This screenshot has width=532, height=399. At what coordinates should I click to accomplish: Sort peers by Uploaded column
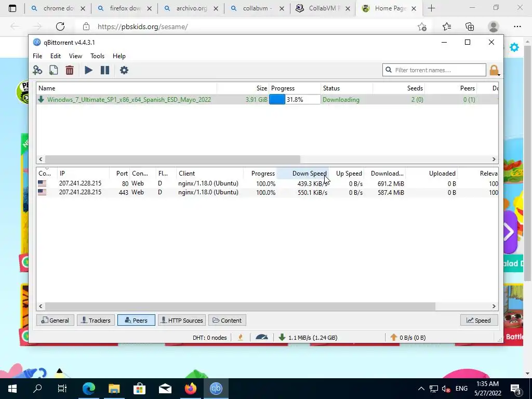(431, 174)
